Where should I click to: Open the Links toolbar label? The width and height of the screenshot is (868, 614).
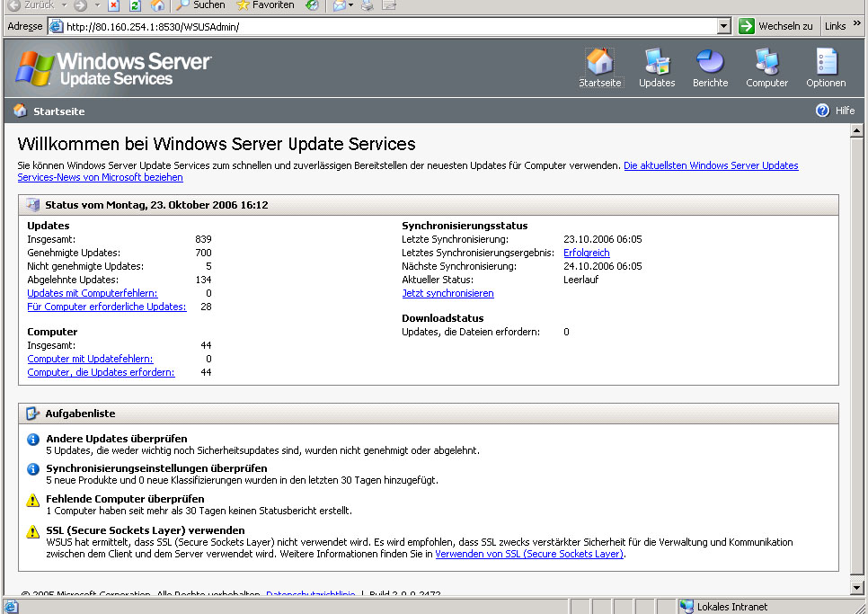click(x=835, y=26)
